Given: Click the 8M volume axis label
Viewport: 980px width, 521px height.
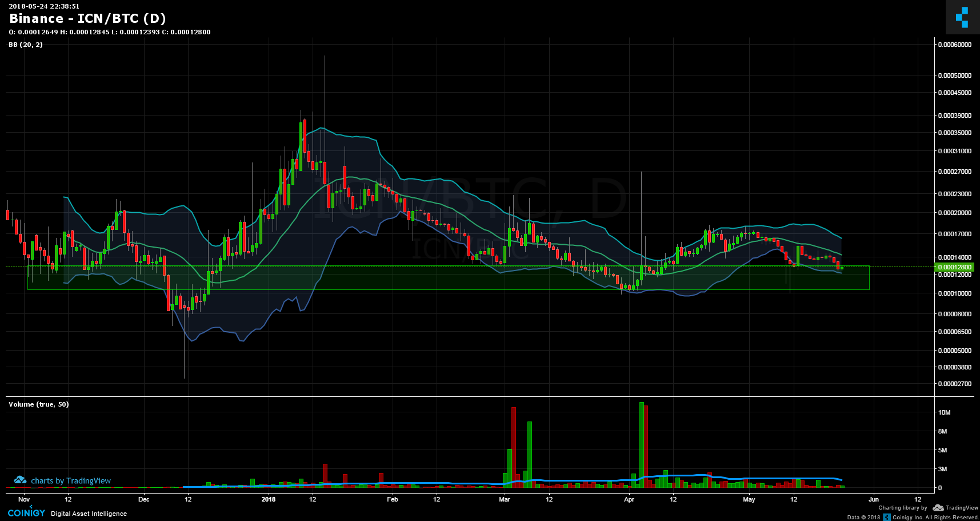Looking at the screenshot, I should tap(943, 431).
